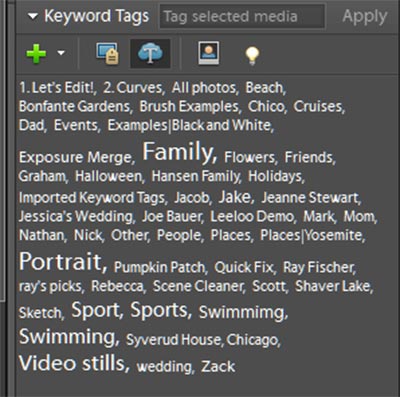Pick the Halloween tag in cloud
The image size is (400, 397).
coord(109,176)
